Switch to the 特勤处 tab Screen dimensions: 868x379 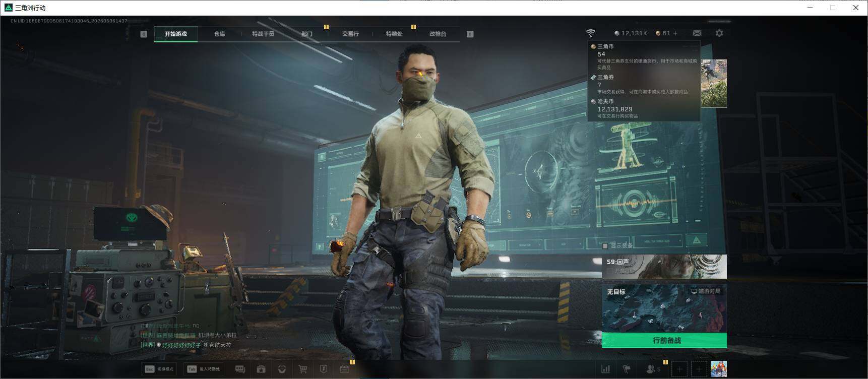click(394, 34)
